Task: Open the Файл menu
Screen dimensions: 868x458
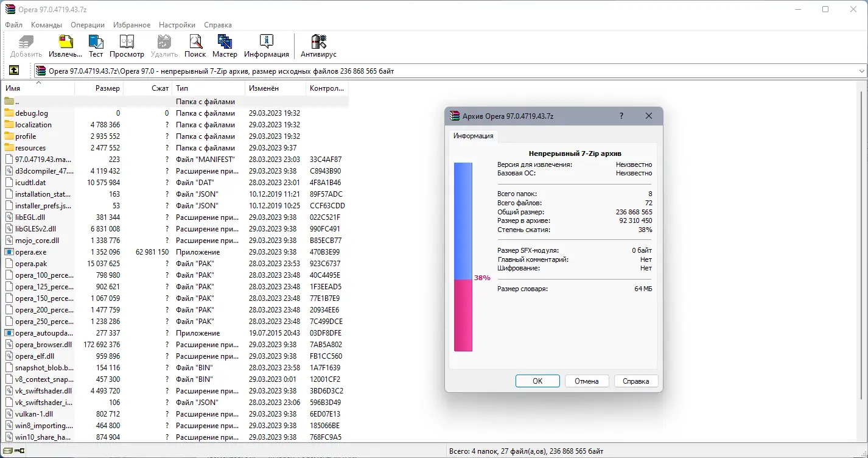Action: point(13,25)
